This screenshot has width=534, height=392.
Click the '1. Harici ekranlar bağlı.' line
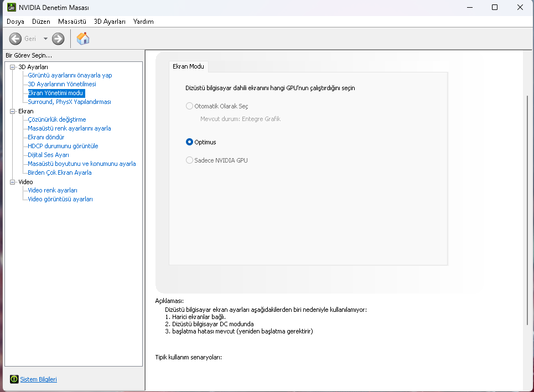(195, 317)
